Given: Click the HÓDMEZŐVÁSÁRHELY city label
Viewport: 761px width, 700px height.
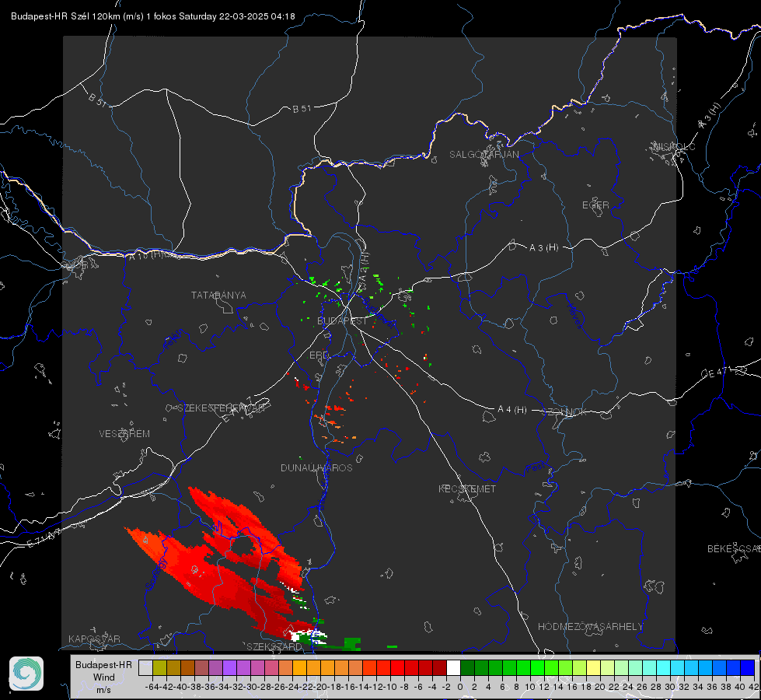Looking at the screenshot, I should click(x=590, y=627).
